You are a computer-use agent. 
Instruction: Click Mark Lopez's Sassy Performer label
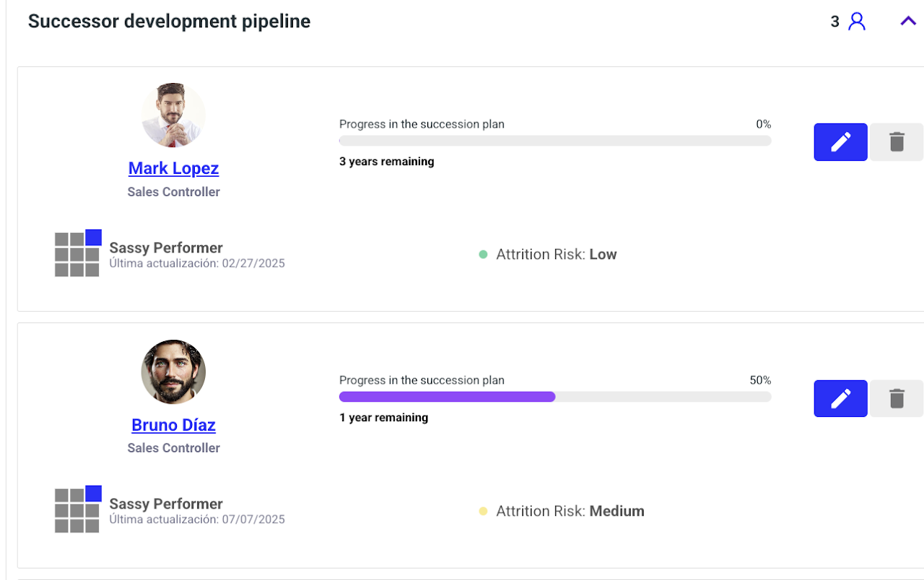pos(166,247)
